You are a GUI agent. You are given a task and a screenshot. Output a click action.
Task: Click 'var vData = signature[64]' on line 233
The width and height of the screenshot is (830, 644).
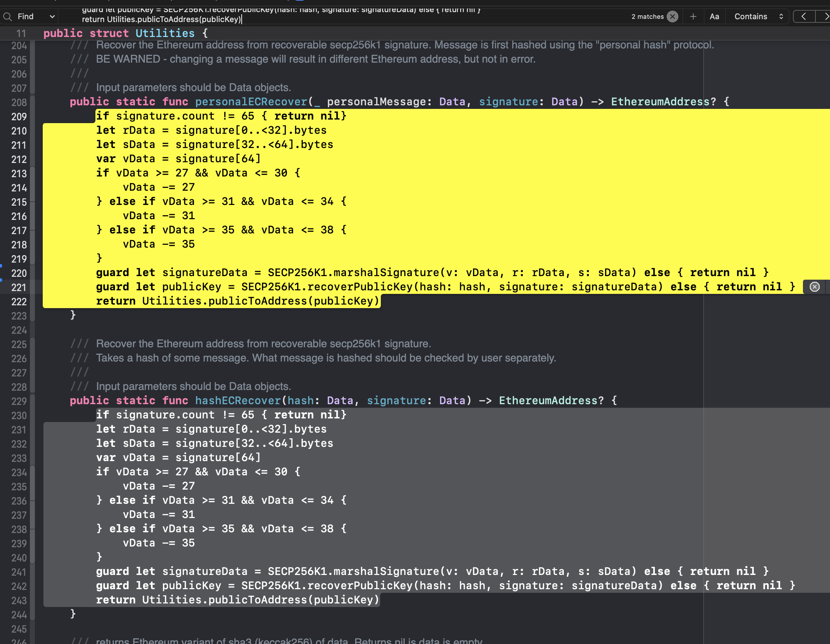pos(179,458)
